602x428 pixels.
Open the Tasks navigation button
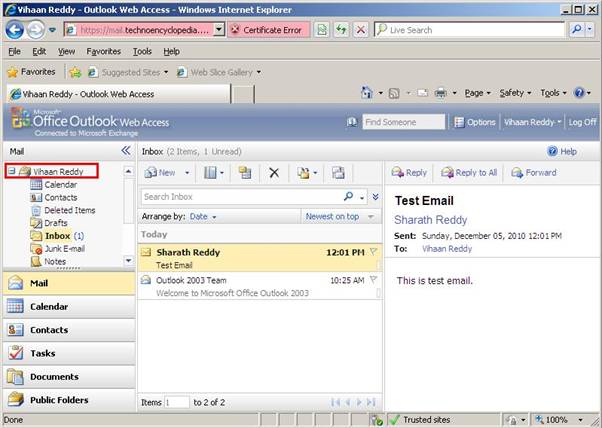click(69, 353)
